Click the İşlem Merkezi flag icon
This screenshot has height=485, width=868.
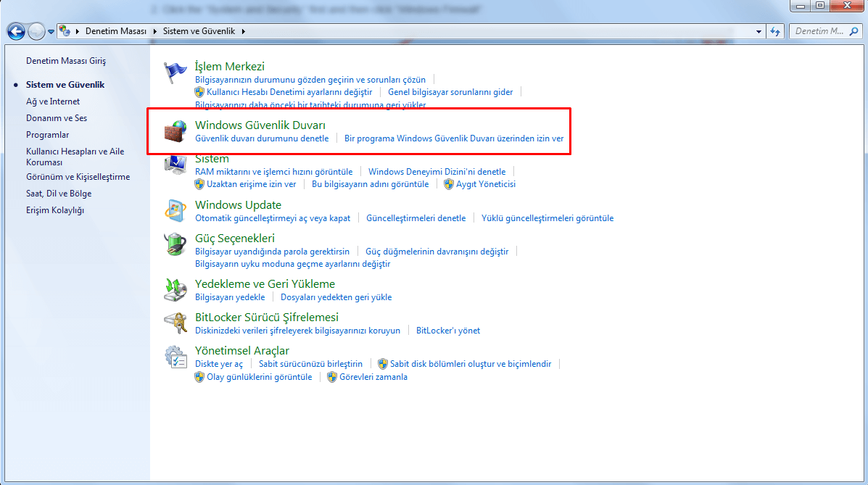[175, 72]
